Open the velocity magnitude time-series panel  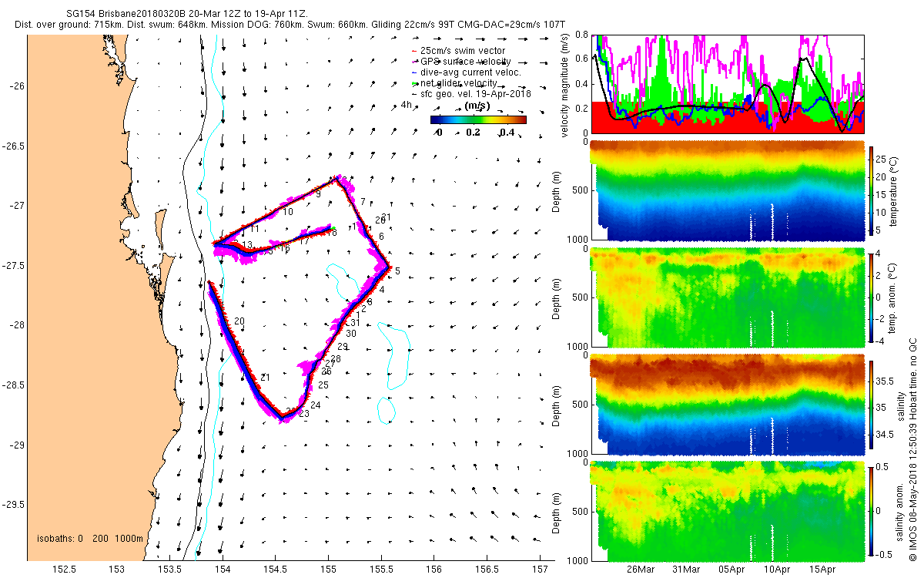click(x=726, y=83)
